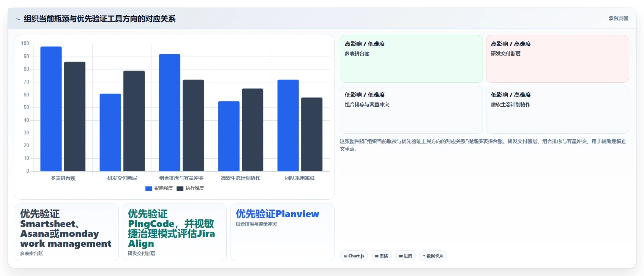Select the 高影响 / 低难度 quadrant card

(411, 59)
